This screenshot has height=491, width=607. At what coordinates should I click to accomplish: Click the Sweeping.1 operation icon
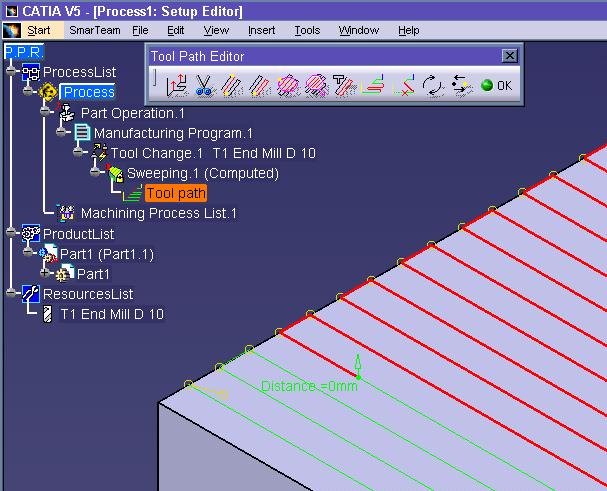[x=115, y=173]
